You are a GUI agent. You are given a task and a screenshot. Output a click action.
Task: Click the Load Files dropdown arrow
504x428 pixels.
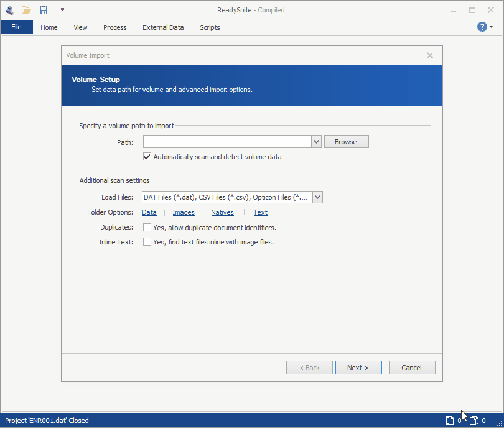coord(317,197)
